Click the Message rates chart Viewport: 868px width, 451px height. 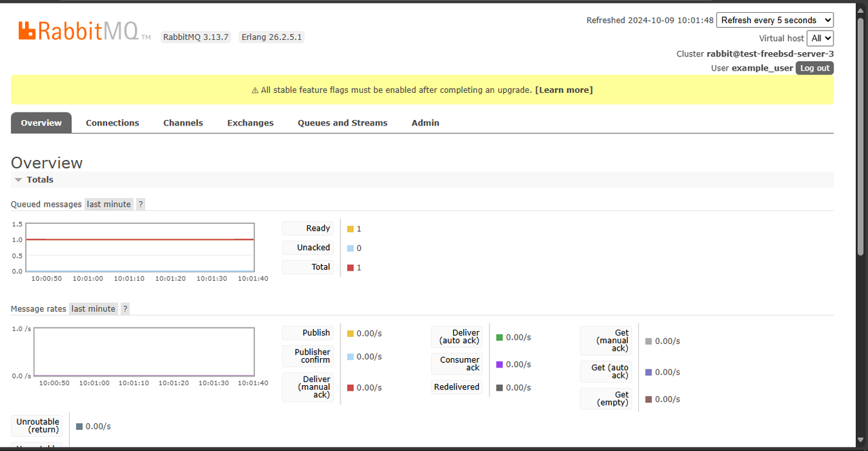point(144,352)
